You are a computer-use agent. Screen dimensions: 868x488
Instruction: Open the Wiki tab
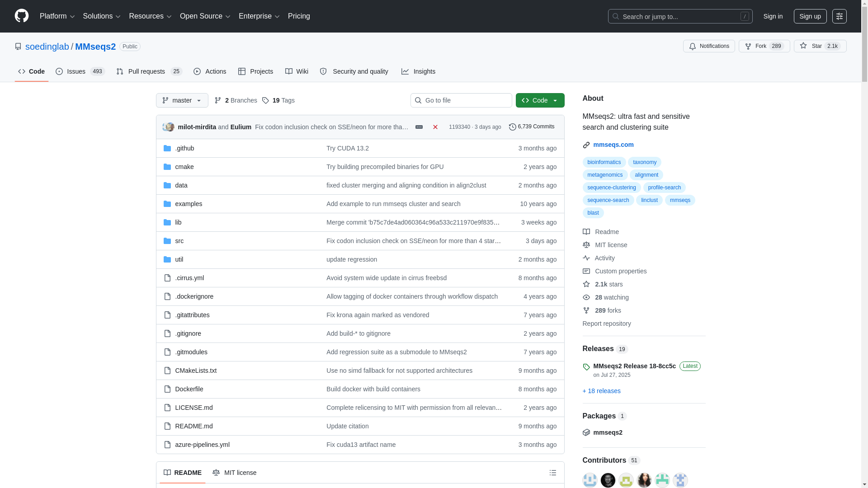click(297, 71)
